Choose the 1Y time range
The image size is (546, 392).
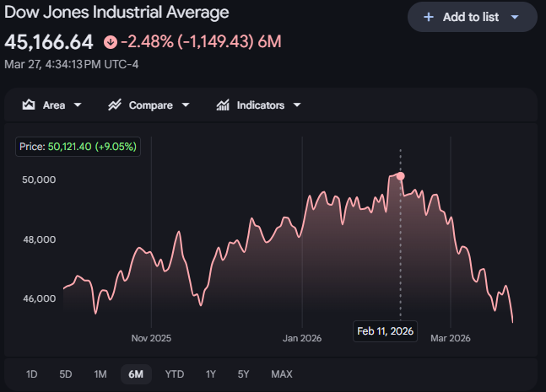click(211, 374)
